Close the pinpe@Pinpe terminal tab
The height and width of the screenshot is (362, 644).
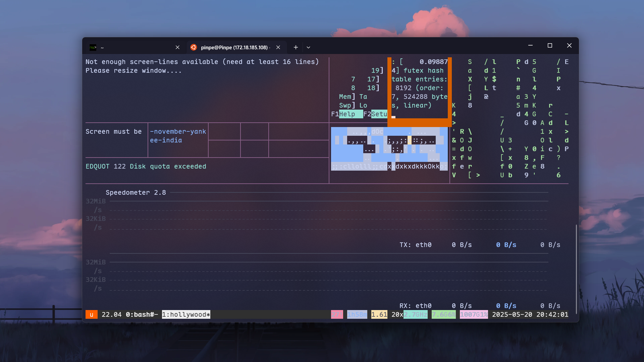pyautogui.click(x=278, y=48)
